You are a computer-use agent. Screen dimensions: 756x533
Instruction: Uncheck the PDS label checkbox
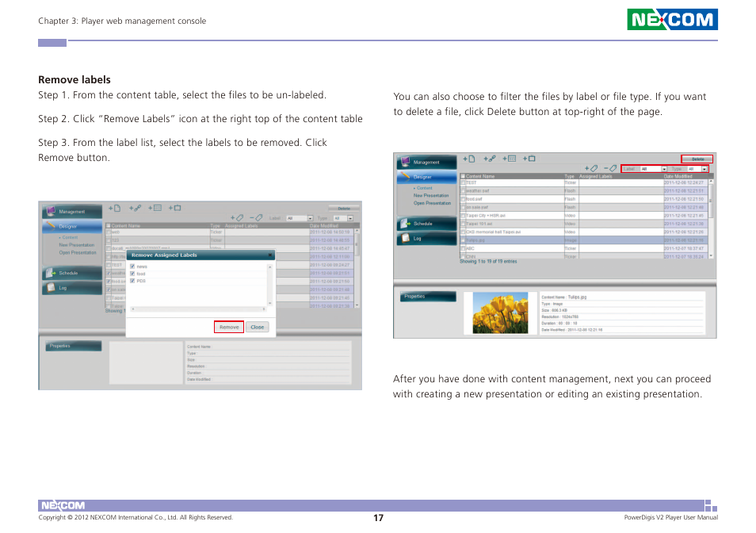(x=132, y=281)
